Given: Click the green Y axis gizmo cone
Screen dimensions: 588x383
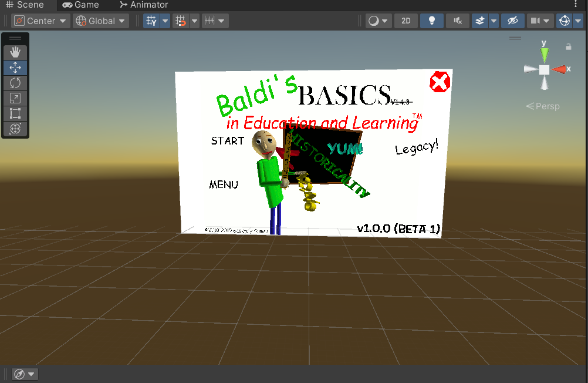Looking at the screenshot, I should [544, 55].
